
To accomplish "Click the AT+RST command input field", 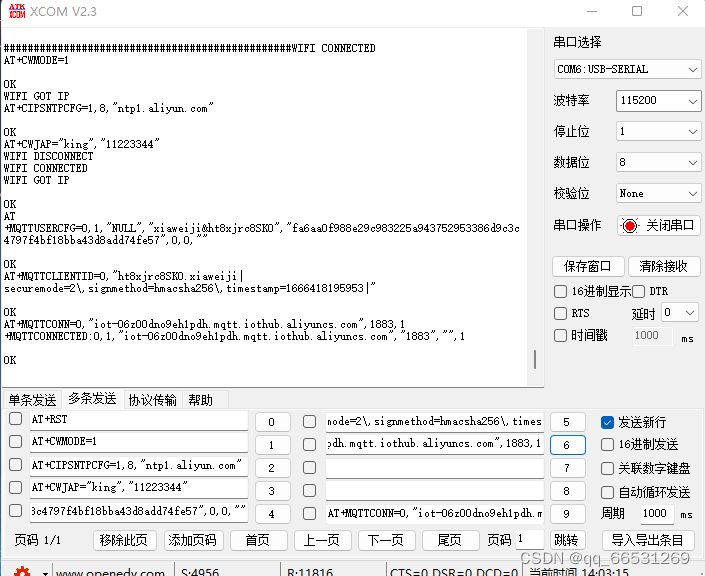I will click(x=139, y=420).
